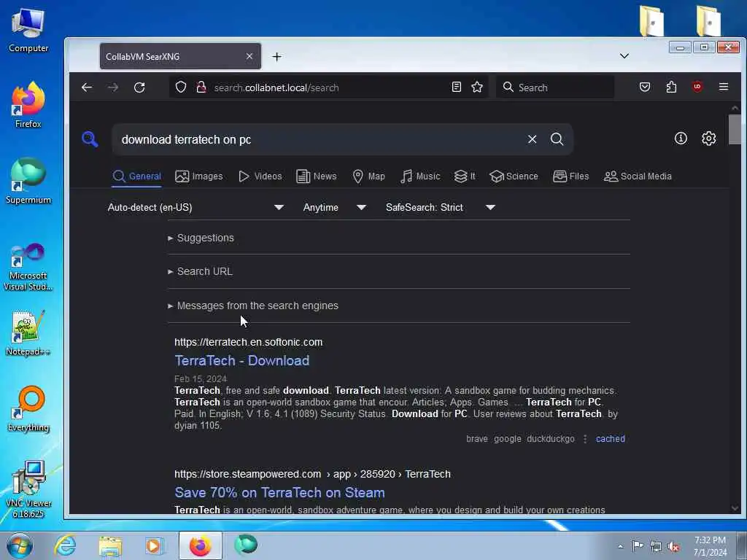The image size is (747, 560).
Task: Click the store.steampowered.com result URL
Action: click(x=312, y=474)
